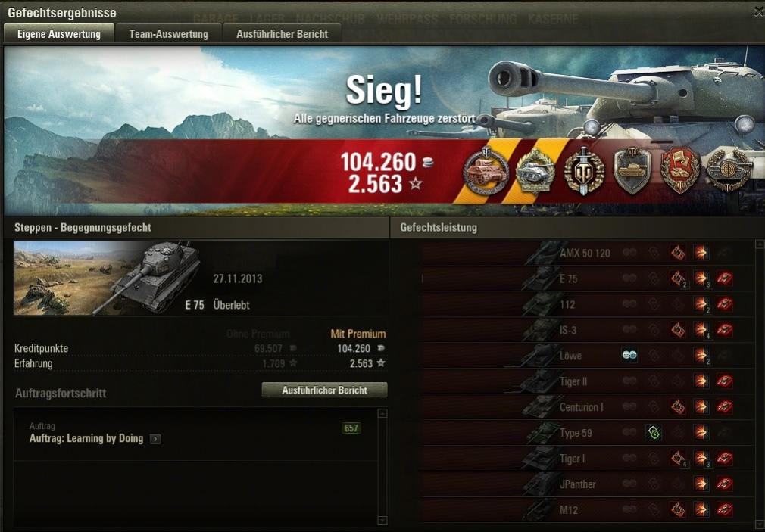
Task: Click the Ausführlicher Bericht button
Action: 324,390
